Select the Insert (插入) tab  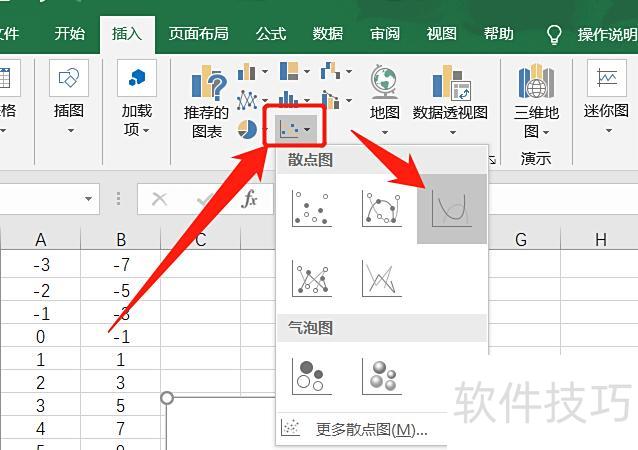(x=127, y=34)
